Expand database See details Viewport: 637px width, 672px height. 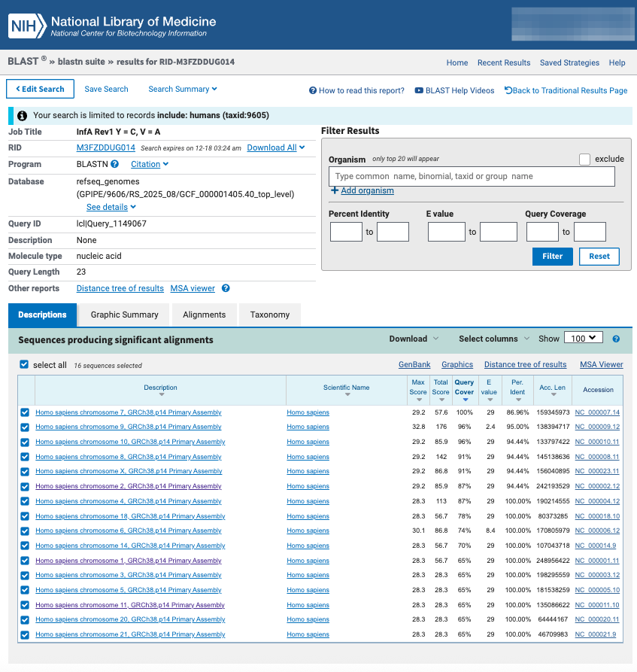(x=111, y=207)
